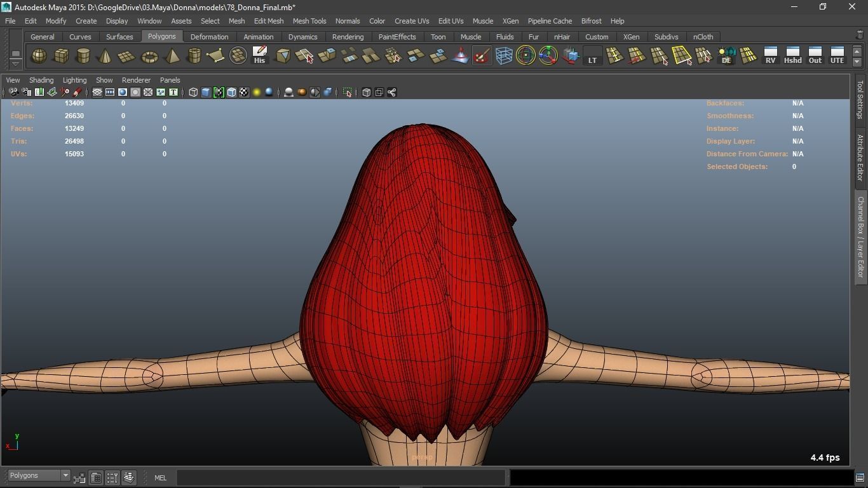
Task: Click the DE shelf button
Action: click(x=726, y=56)
